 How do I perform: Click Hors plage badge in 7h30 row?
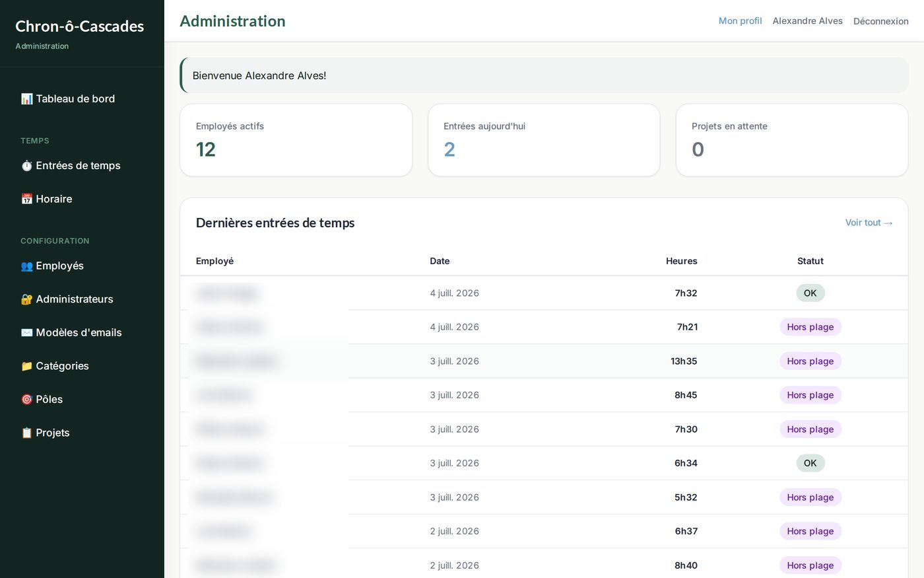pyautogui.click(x=810, y=429)
